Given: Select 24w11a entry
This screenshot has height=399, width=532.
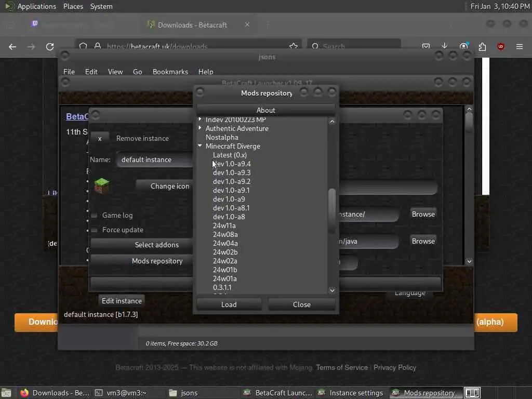Looking at the screenshot, I should click(224, 225).
